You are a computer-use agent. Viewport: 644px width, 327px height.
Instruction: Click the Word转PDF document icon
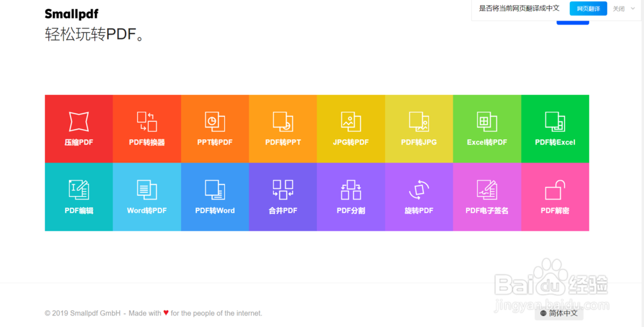[147, 190]
